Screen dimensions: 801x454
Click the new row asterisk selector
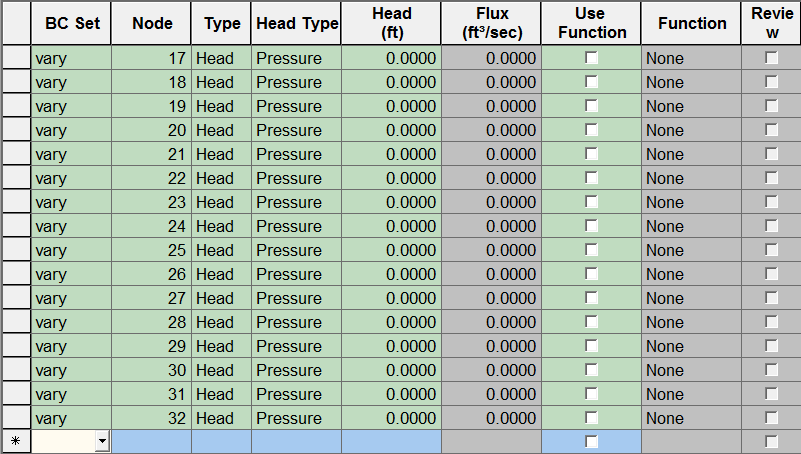point(15,441)
